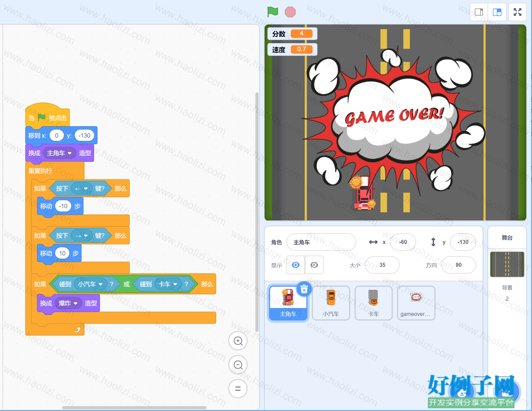The width and height of the screenshot is (532, 411).
Task: Select the gameover sprite thumbnail
Action: pyautogui.click(x=416, y=303)
